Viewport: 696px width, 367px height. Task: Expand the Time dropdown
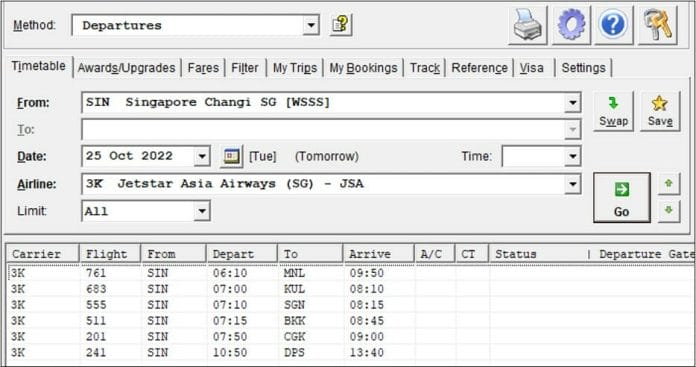click(573, 156)
